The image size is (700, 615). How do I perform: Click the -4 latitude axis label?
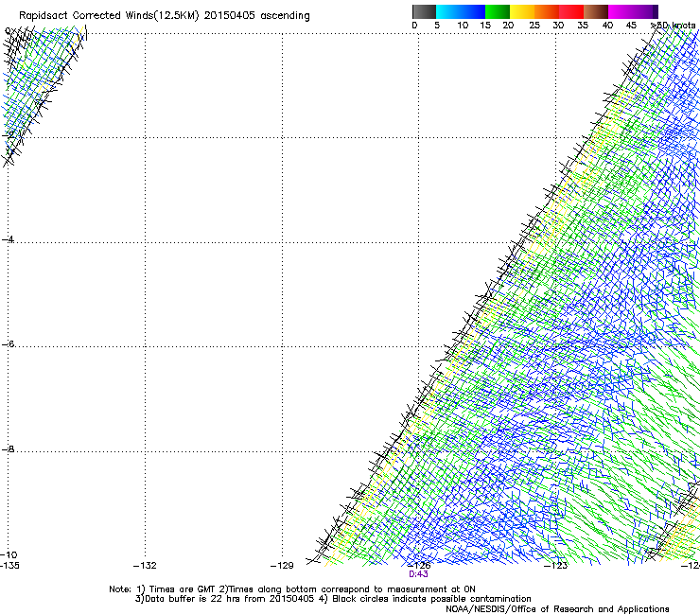click(x=8, y=239)
